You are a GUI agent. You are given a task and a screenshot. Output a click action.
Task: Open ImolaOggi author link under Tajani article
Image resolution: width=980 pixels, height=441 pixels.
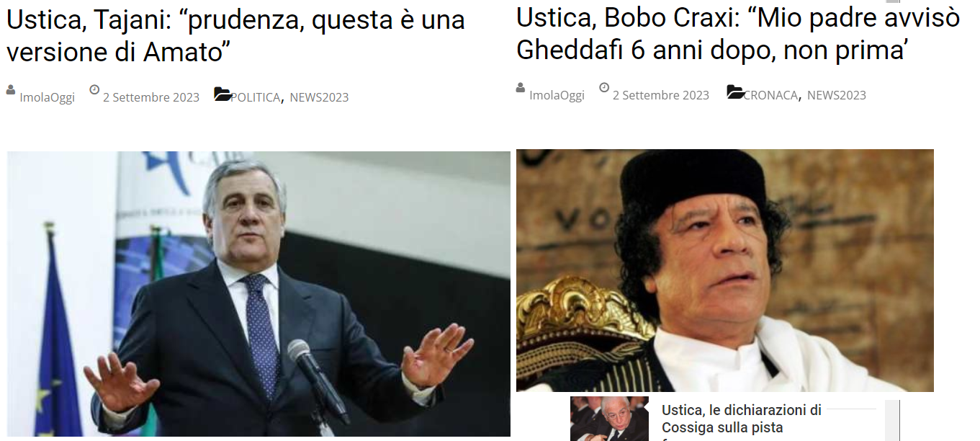(x=47, y=97)
